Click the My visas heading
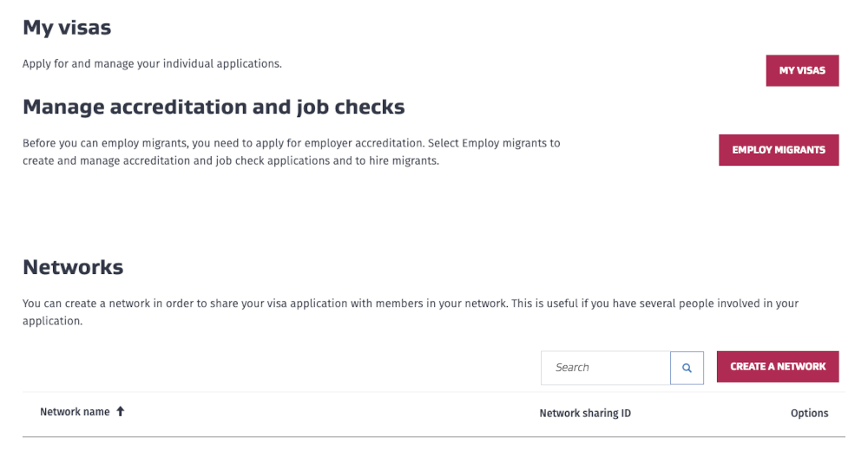This screenshot has height=457, width=868. click(x=67, y=27)
